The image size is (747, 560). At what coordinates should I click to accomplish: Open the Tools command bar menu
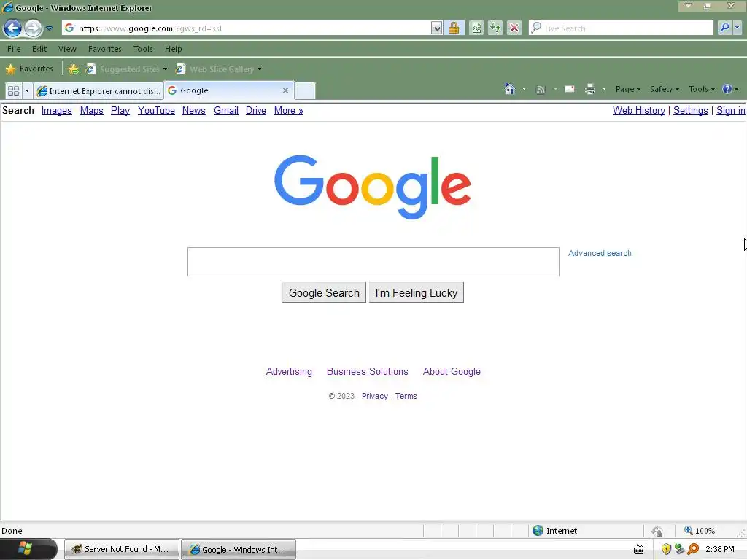click(x=701, y=89)
